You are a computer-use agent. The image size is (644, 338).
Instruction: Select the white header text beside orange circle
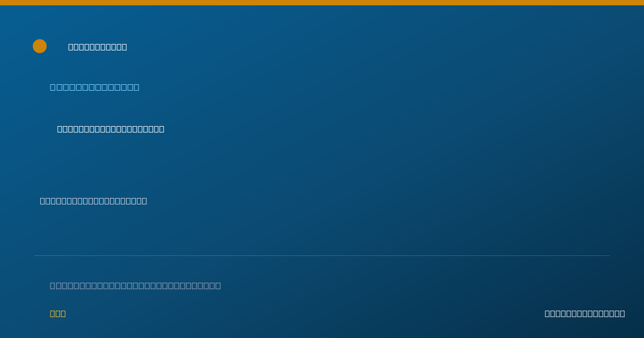(x=98, y=47)
